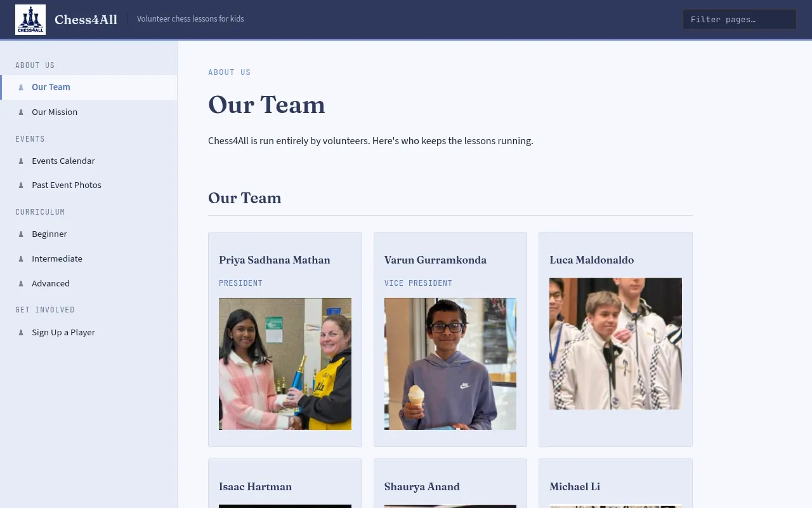
Task: Click the ABOUT US breadcrumb above the heading
Action: point(229,72)
